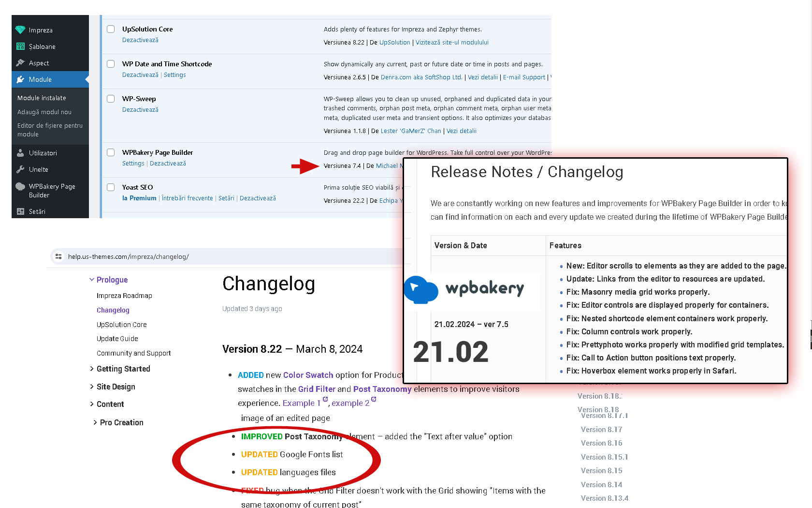Open WPBakery Page Builder Settings link

click(133, 164)
